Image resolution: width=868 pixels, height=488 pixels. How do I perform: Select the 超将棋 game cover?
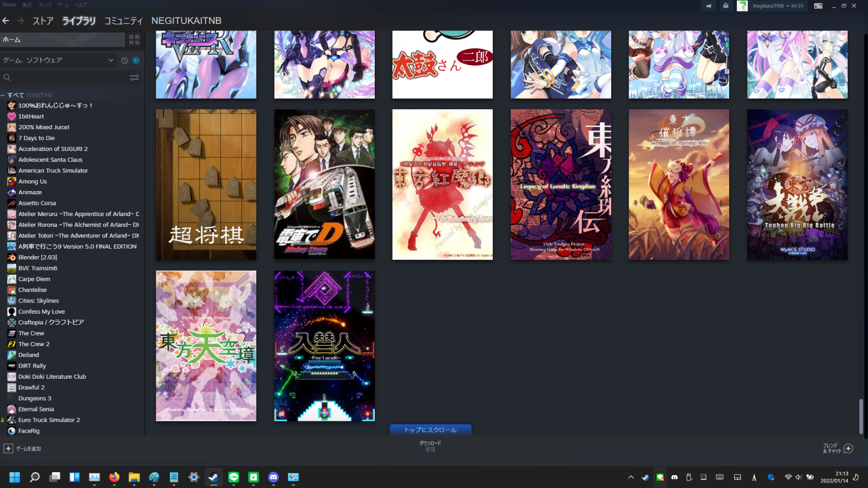click(x=206, y=185)
